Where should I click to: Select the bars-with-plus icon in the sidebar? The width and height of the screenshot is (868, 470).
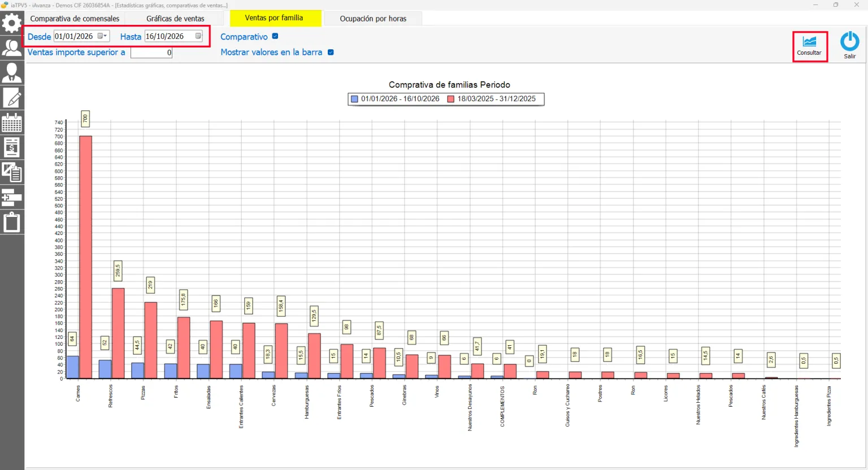12,197
